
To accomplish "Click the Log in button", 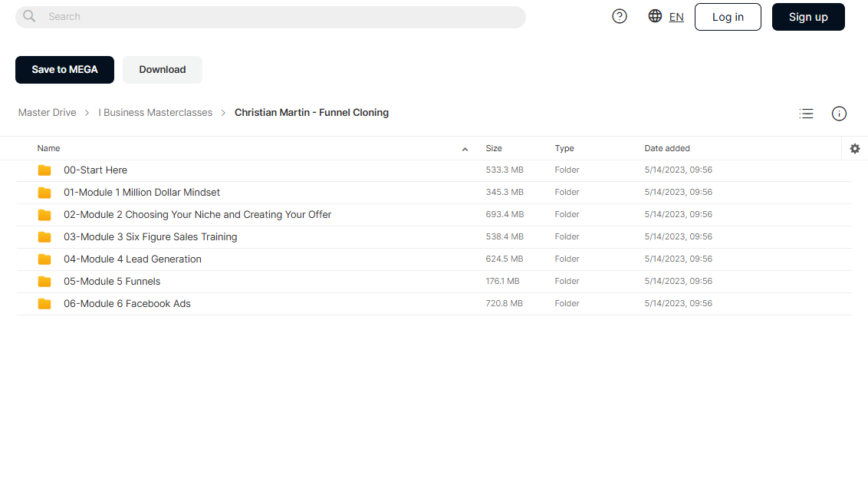I will coord(728,17).
